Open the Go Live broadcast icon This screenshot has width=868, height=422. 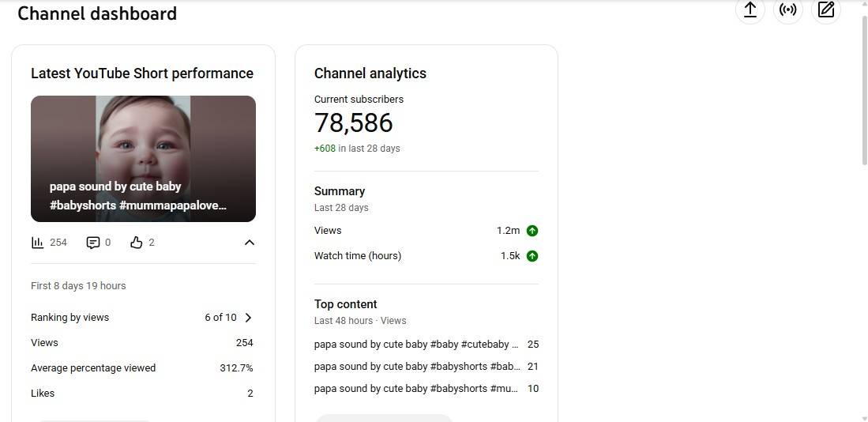point(787,10)
